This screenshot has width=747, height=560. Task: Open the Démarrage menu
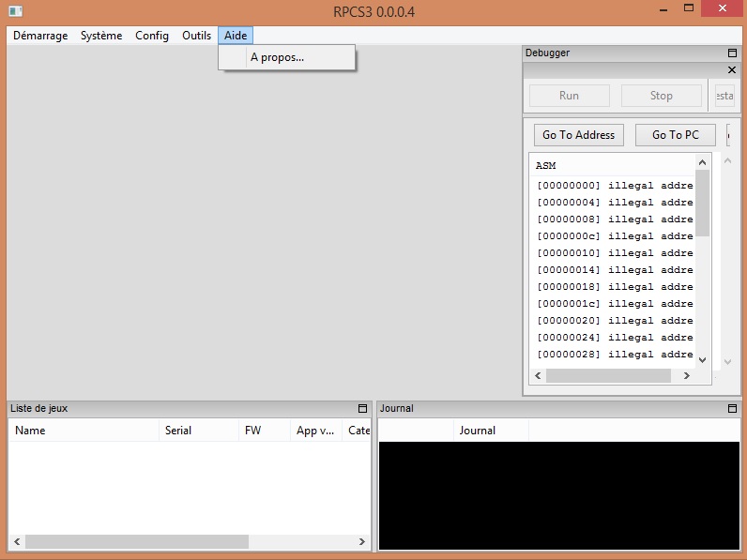[x=40, y=36]
